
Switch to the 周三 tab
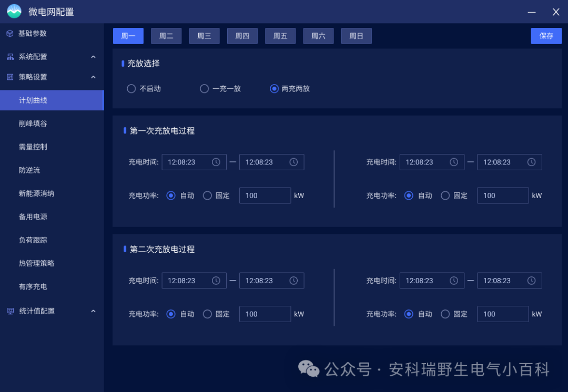click(204, 36)
